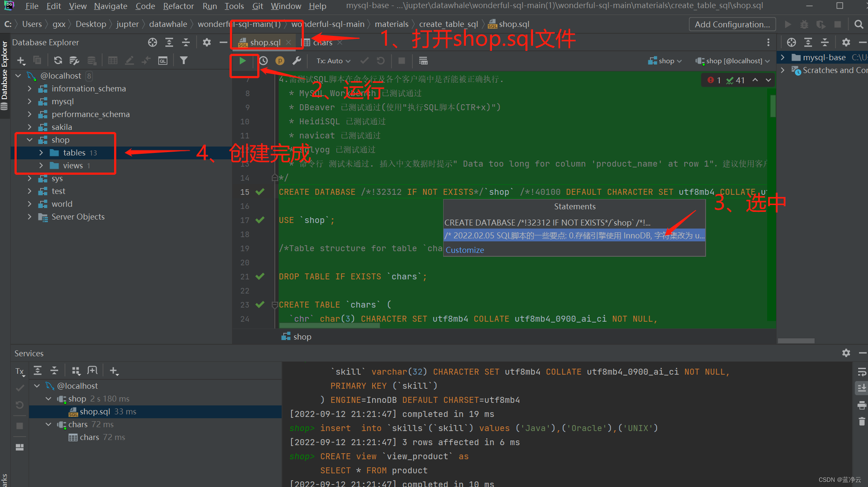Open the wrench settings icon in the editor toolbar
Viewport: 868px width, 487px height.
[297, 61]
